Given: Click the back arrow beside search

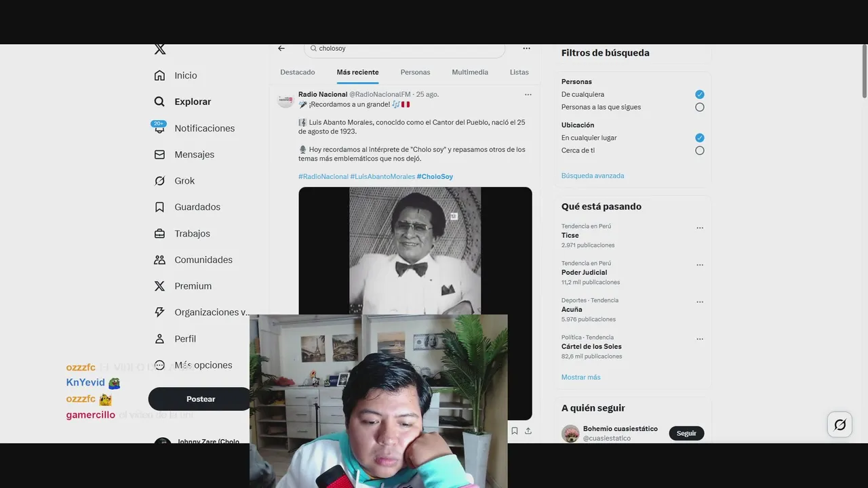Looking at the screenshot, I should click(281, 48).
